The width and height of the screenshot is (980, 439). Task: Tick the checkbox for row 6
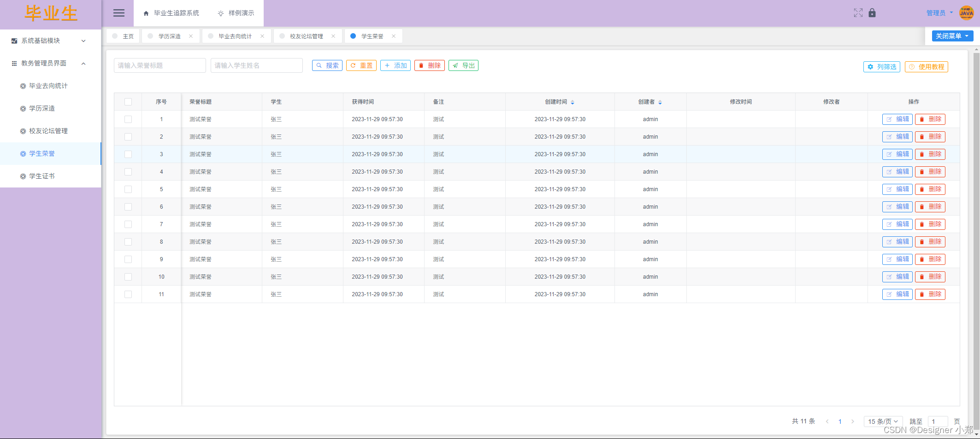128,207
